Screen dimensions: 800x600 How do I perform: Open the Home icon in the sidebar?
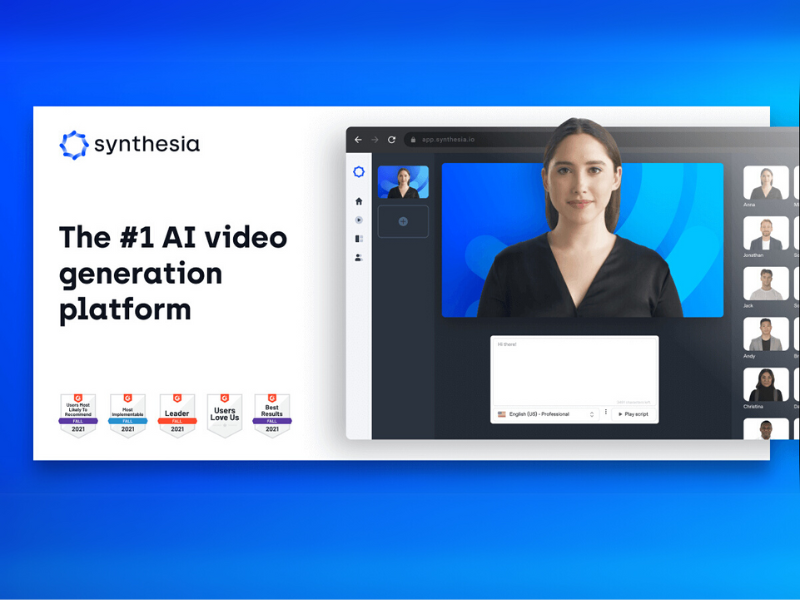tap(359, 201)
